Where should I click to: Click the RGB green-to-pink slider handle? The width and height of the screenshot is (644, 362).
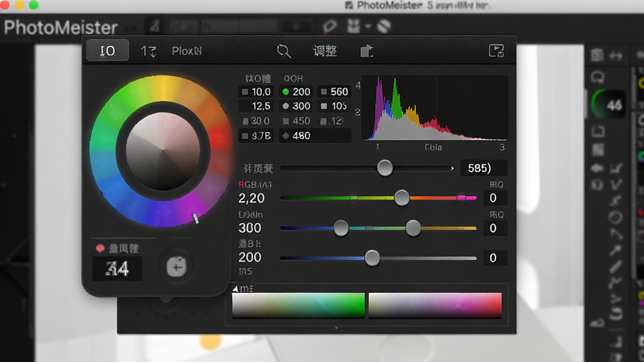402,198
